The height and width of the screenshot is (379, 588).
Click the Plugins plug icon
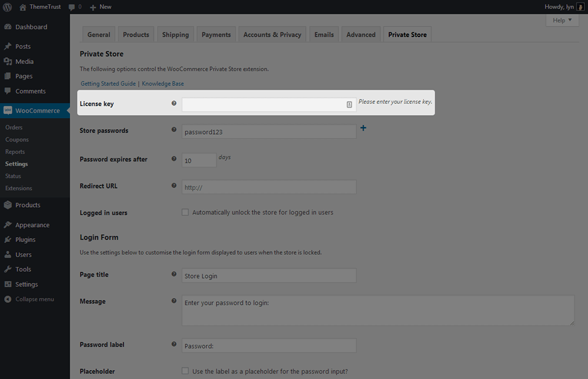pos(8,240)
